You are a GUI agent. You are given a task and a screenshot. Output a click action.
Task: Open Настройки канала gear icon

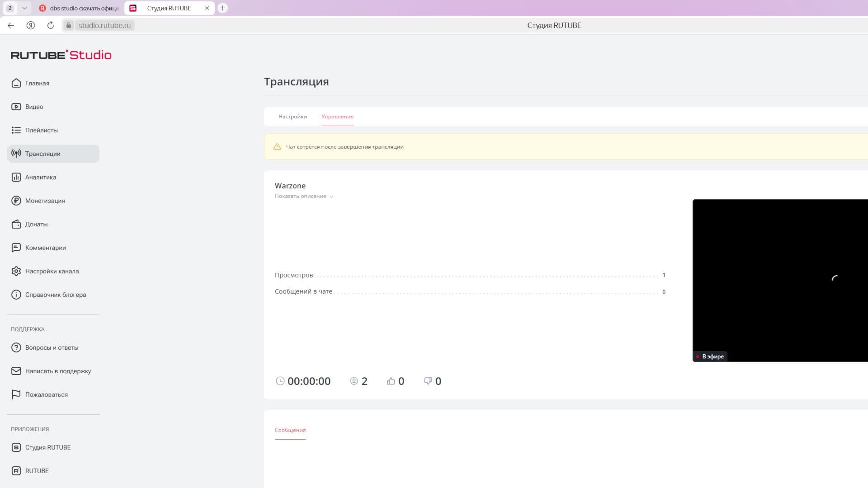(x=16, y=271)
